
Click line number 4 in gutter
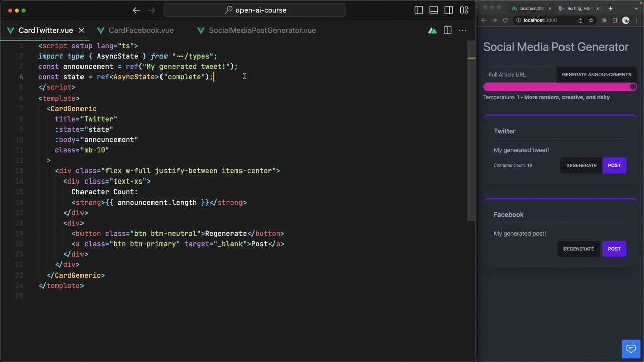[21, 77]
